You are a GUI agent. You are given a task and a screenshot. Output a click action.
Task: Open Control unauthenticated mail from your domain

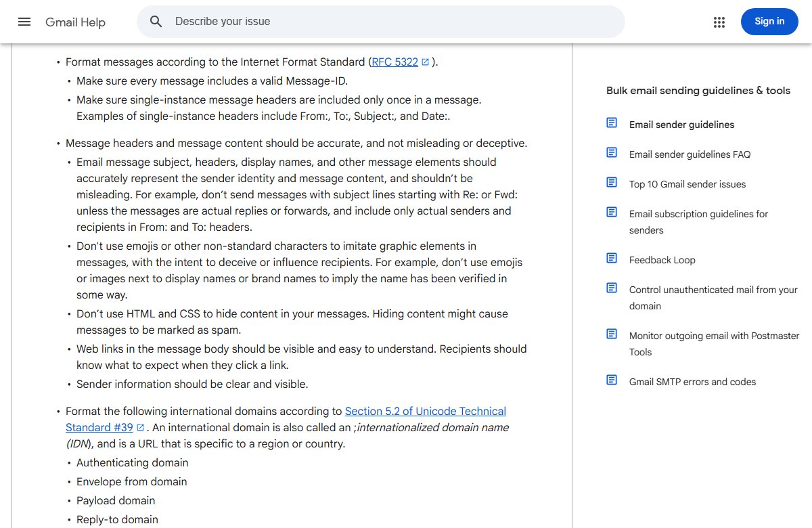click(x=713, y=298)
